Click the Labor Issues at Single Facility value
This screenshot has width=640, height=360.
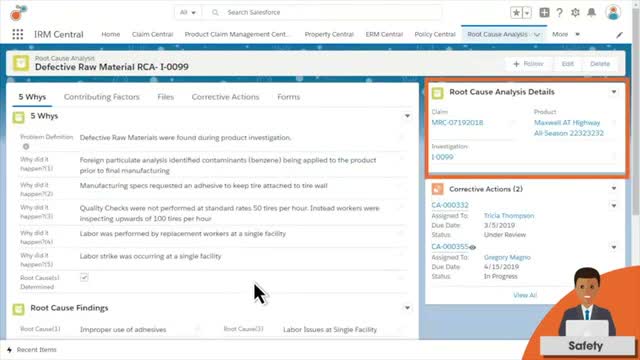click(330, 330)
